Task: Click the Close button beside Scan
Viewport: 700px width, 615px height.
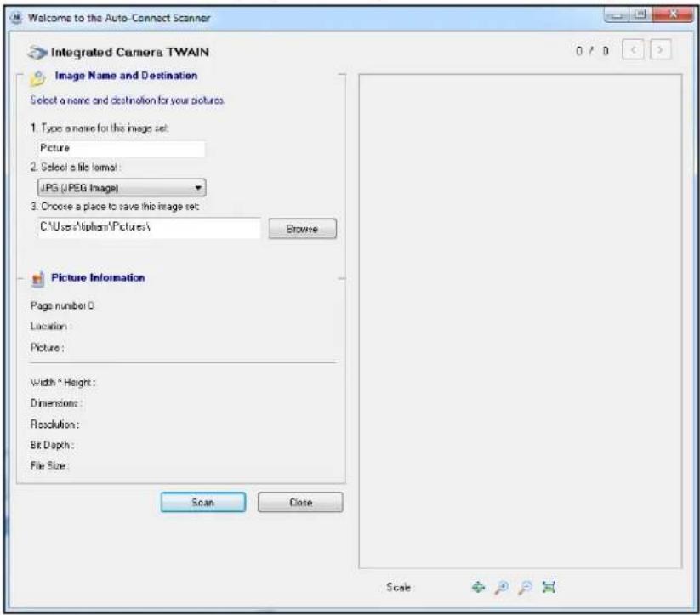Action: 300,503
